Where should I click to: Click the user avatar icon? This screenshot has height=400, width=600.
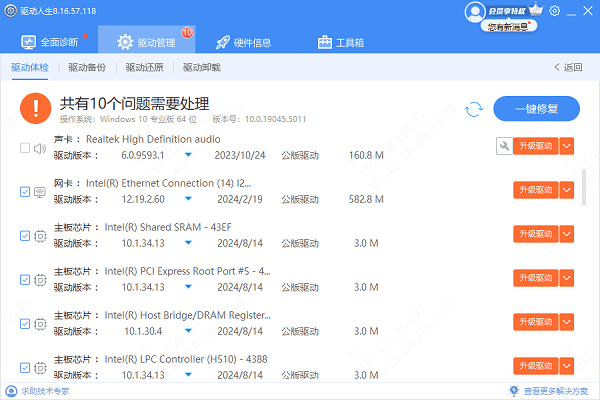point(475,11)
